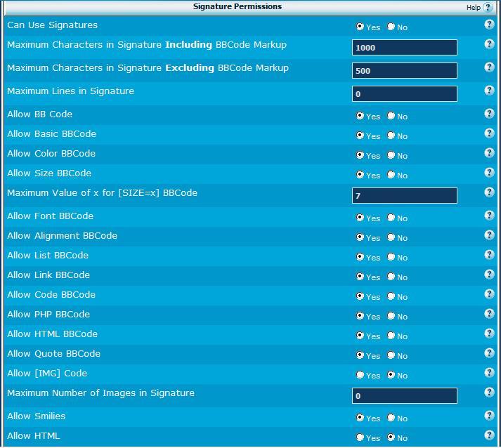Image resolution: width=501 pixels, height=448 pixels.
Task: Click the Maximum Lines in Signature field
Action: coord(405,94)
